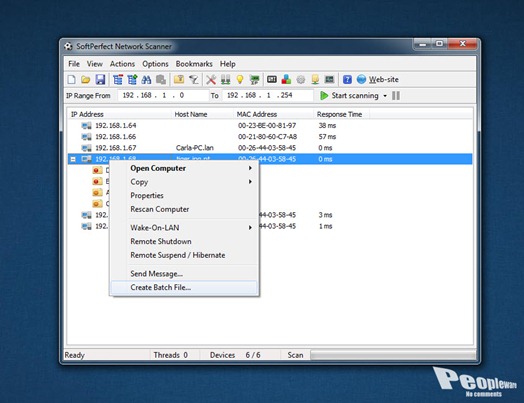Click the Devices 6 / 6 status entry
Image resolution: width=524 pixels, height=403 pixels.
235,355
